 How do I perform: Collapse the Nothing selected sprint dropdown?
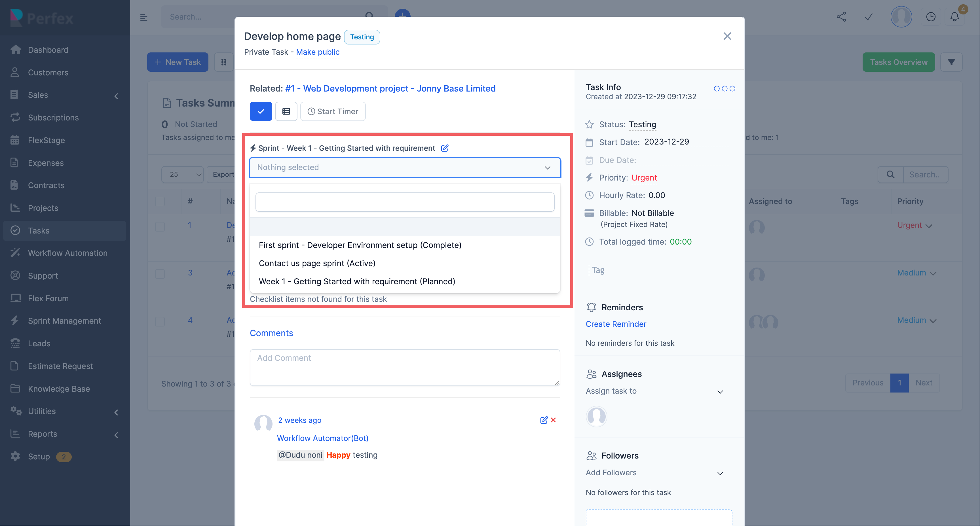[405, 167]
